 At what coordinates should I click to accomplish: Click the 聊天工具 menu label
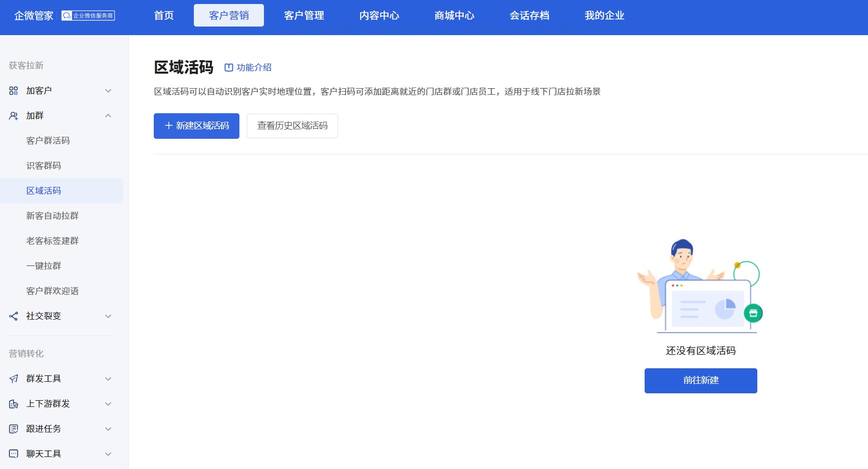pos(44,454)
